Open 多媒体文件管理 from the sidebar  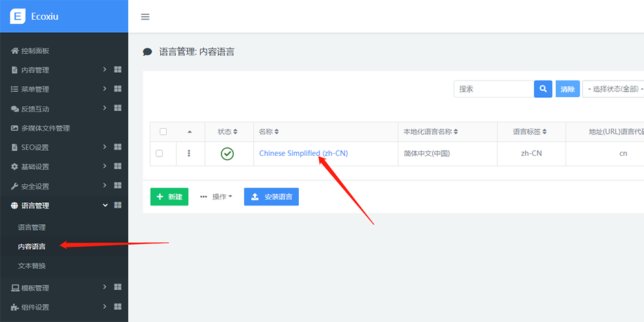click(x=45, y=128)
